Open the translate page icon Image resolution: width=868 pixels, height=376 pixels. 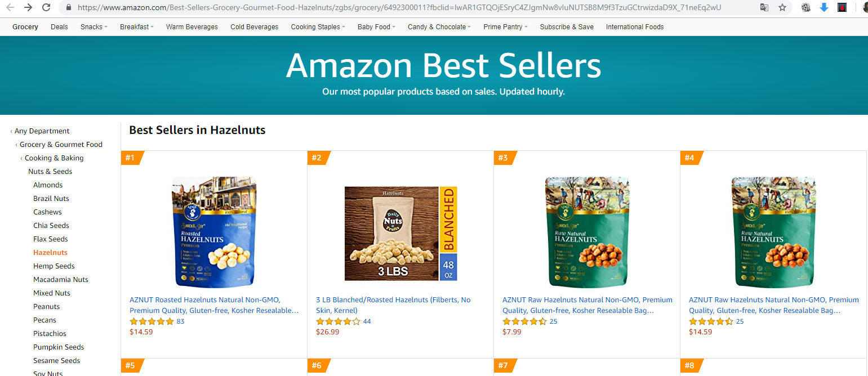coord(764,7)
